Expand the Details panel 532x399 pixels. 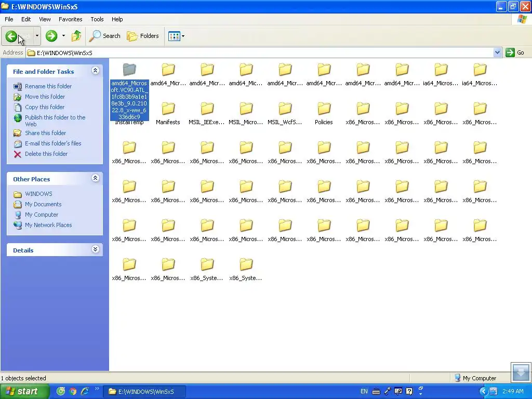96,249
